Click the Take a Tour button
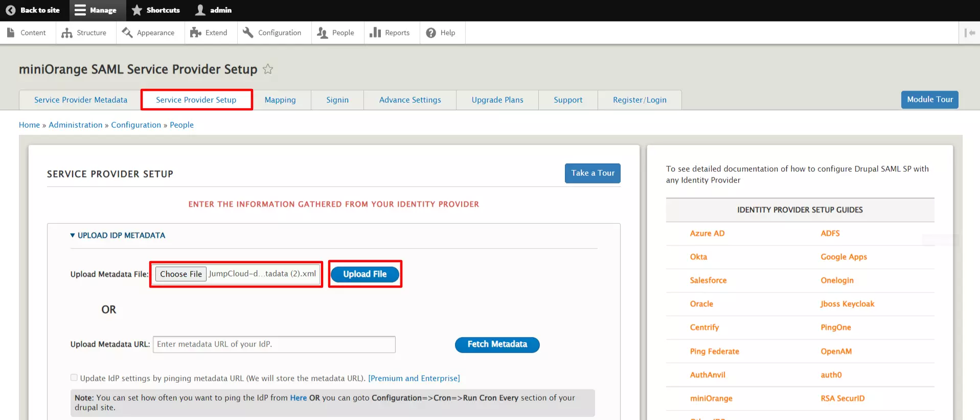 click(x=592, y=173)
